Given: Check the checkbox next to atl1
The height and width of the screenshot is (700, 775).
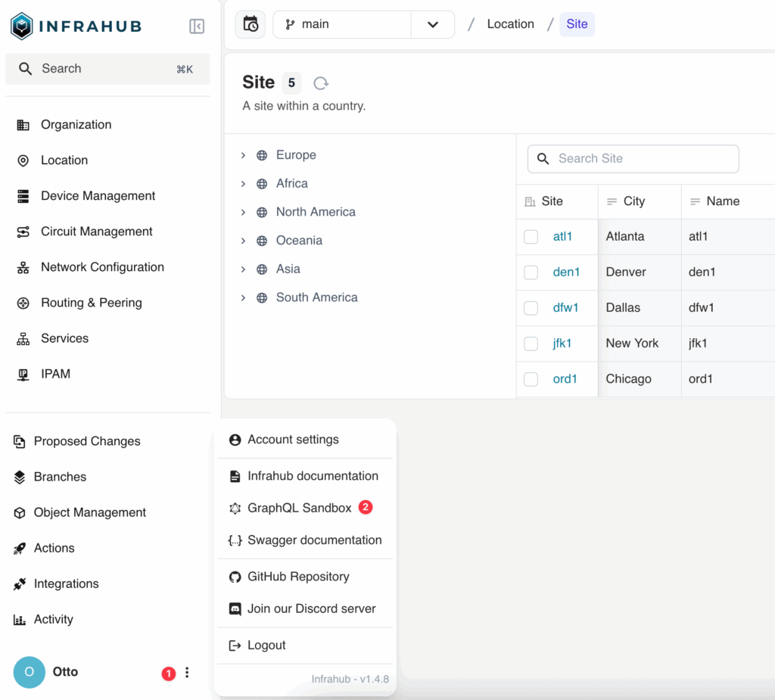Looking at the screenshot, I should click(x=531, y=237).
